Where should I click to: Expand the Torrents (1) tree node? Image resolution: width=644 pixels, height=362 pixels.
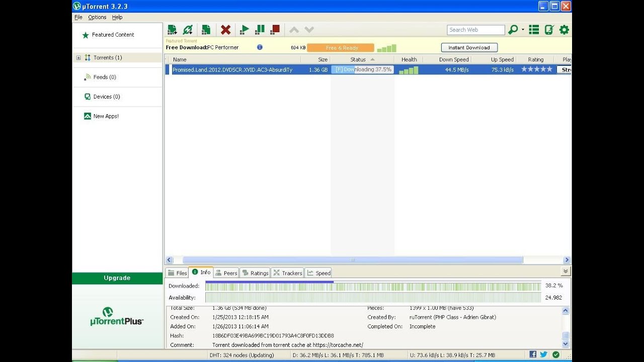[x=78, y=58]
